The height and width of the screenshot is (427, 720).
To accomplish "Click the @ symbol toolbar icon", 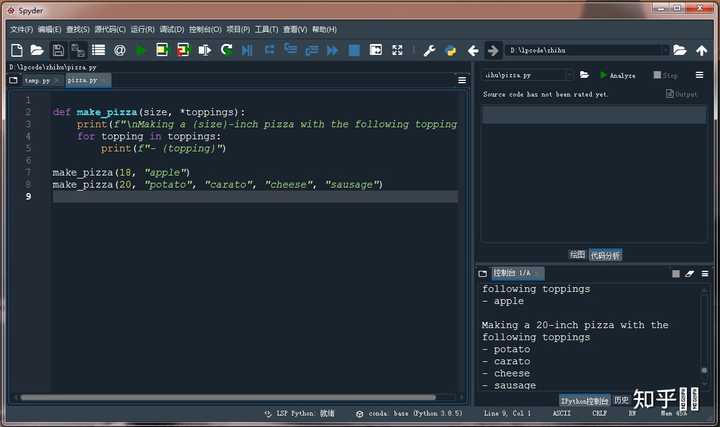I will point(119,50).
